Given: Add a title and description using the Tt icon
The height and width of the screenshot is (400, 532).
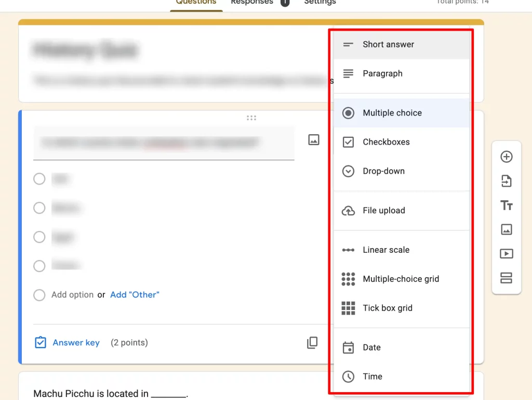Looking at the screenshot, I should (x=507, y=205).
